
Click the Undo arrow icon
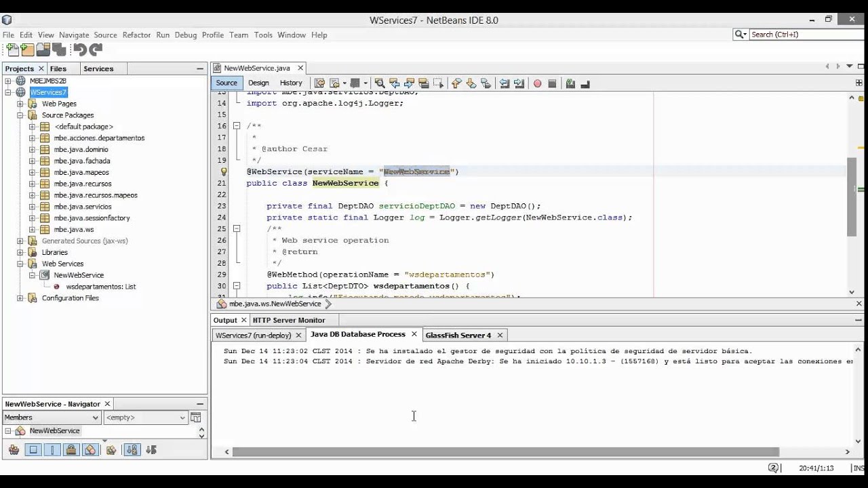pyautogui.click(x=79, y=49)
